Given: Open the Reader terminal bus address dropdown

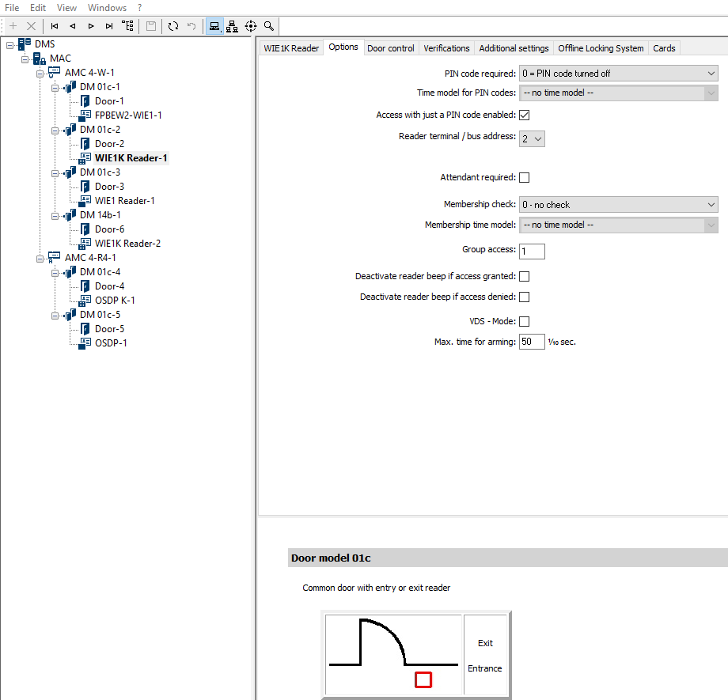Looking at the screenshot, I should coord(532,138).
